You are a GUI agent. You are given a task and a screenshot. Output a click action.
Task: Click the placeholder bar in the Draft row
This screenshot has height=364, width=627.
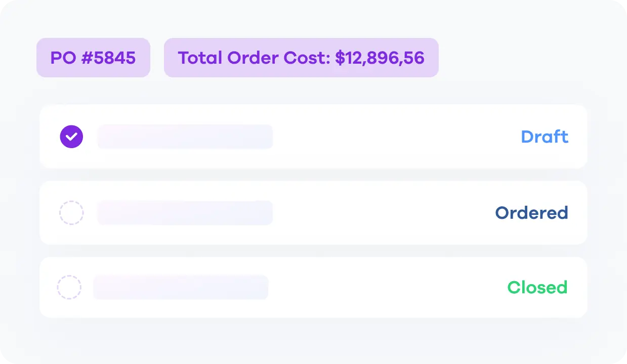pos(185,136)
